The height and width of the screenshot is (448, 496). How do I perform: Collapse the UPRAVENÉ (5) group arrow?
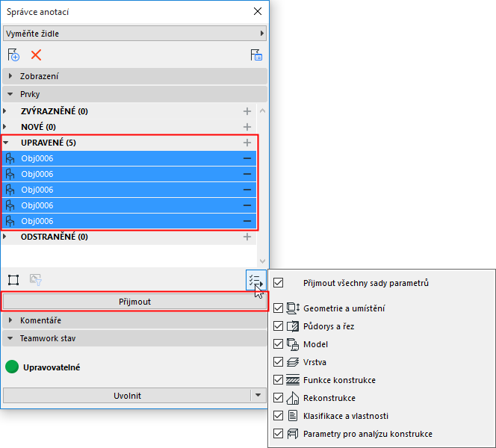tap(5, 143)
